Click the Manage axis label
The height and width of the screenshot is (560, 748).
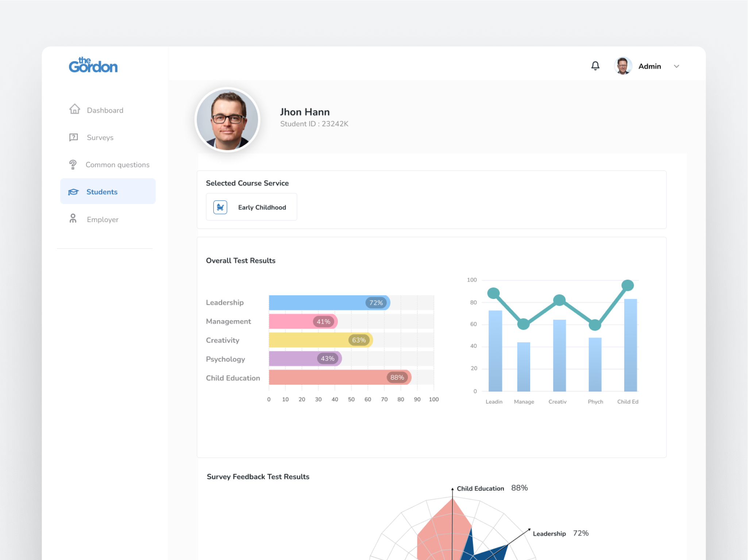tap(524, 402)
